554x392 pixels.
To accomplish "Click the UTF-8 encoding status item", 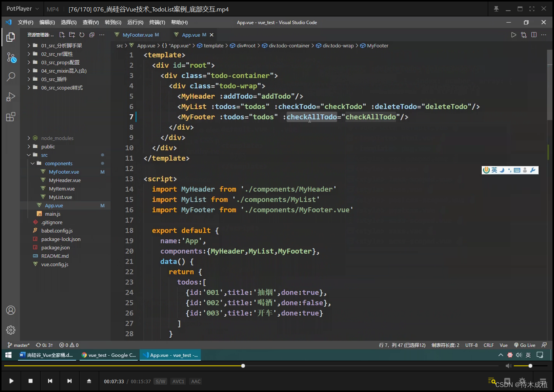I will (471, 345).
